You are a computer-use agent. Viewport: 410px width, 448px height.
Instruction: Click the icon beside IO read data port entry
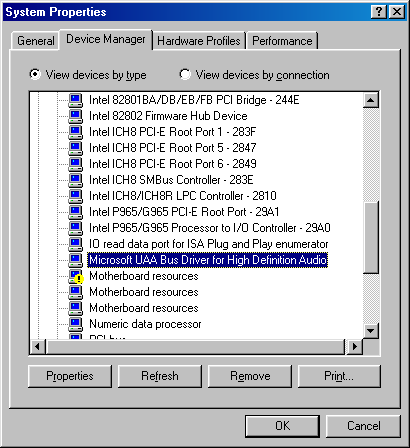[x=75, y=244]
